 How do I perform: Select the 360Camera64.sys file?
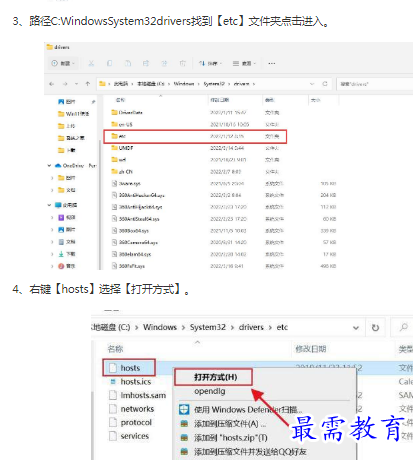pyautogui.click(x=135, y=242)
